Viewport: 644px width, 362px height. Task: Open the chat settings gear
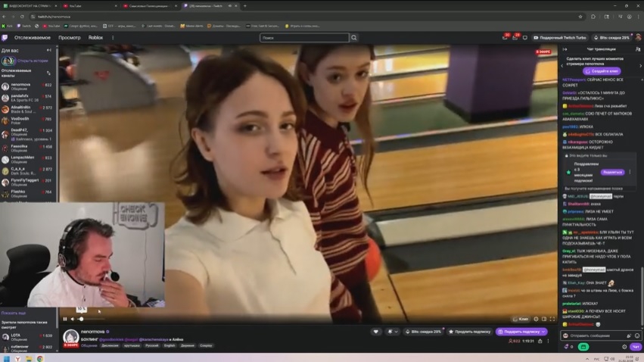pyautogui.click(x=624, y=347)
